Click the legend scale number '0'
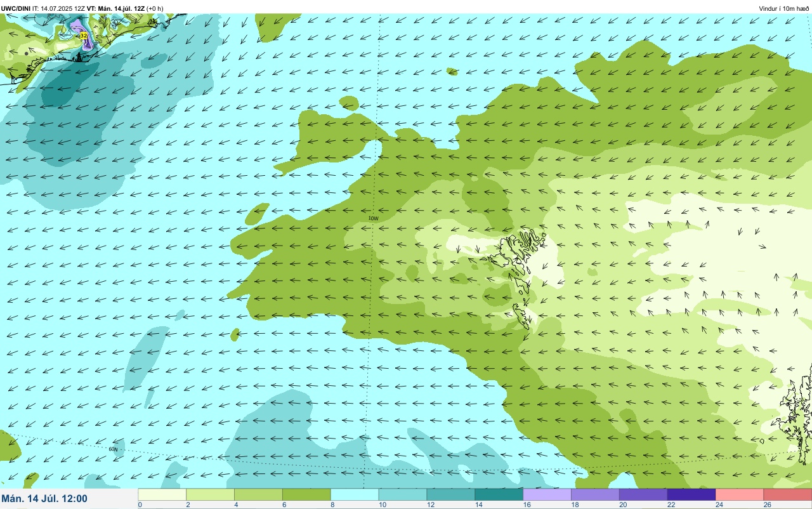Screen dimensions: 812x509 (x=140, y=505)
